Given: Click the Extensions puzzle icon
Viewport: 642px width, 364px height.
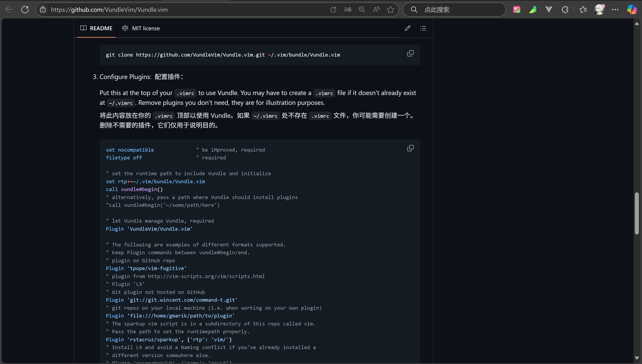Looking at the screenshot, I should [x=565, y=10].
